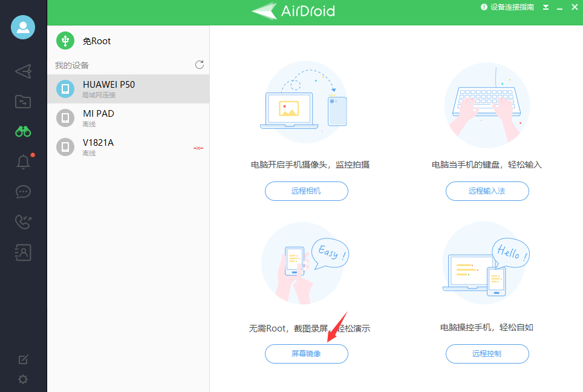Click the HUAWEI P50 device icon
Viewport: 583px width, 392px height.
[x=65, y=89]
